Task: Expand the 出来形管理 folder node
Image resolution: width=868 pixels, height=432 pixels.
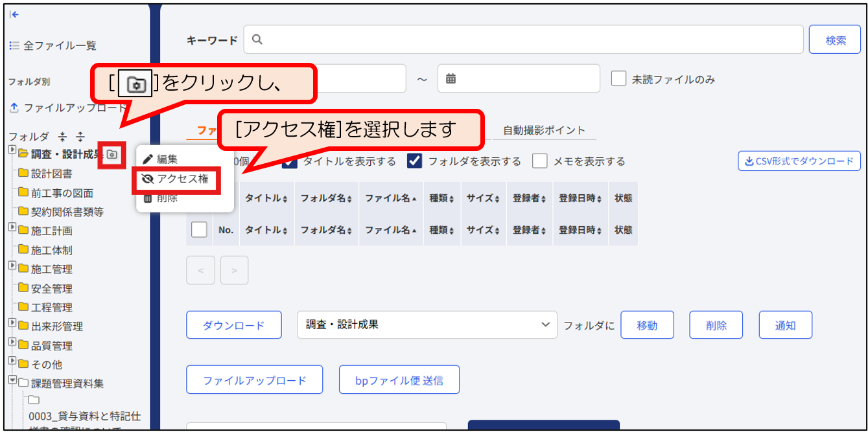Action: [x=12, y=323]
